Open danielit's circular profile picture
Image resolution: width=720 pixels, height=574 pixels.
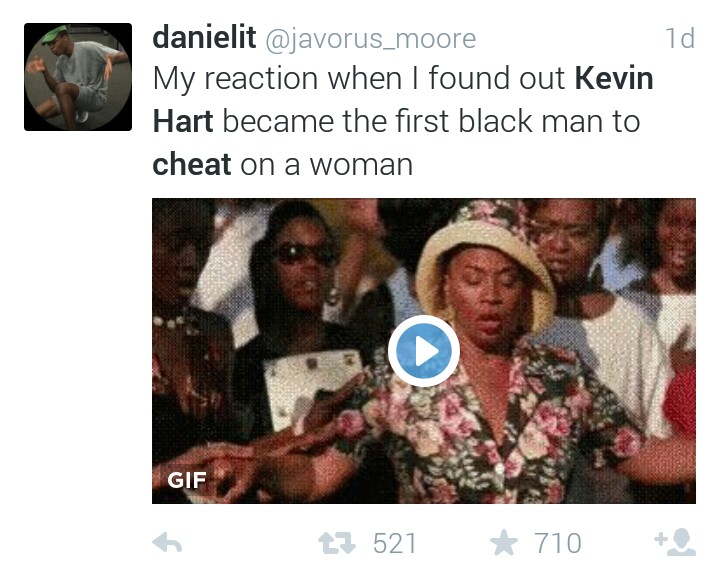pyautogui.click(x=78, y=77)
